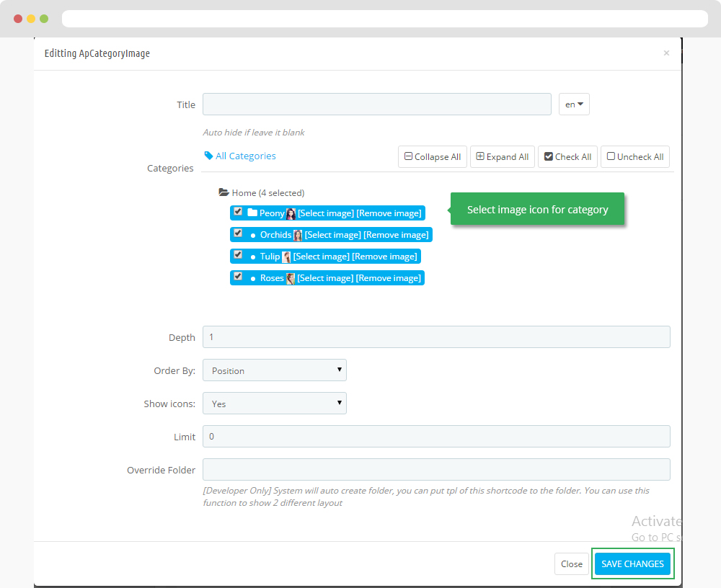
Task: Click the Peony category thumbnail image
Action: point(291,213)
